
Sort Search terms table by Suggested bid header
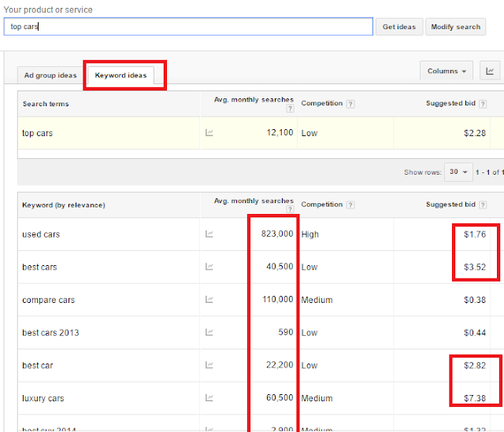click(x=450, y=103)
